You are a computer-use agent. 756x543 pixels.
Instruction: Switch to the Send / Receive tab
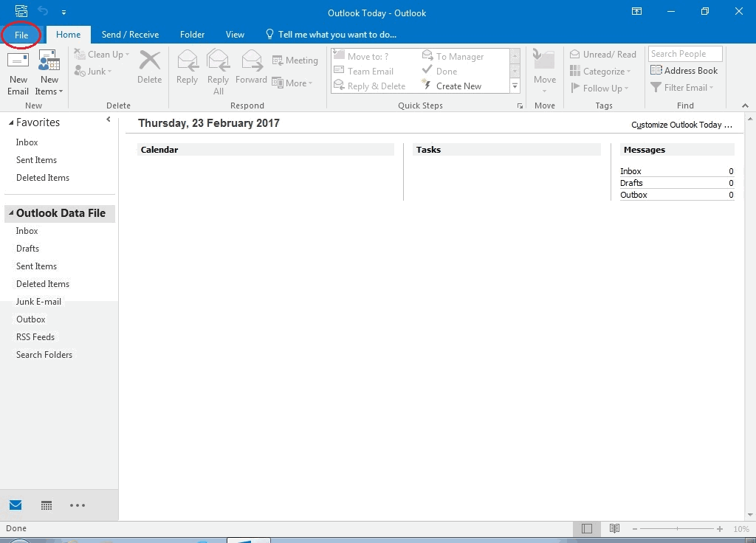tap(130, 35)
